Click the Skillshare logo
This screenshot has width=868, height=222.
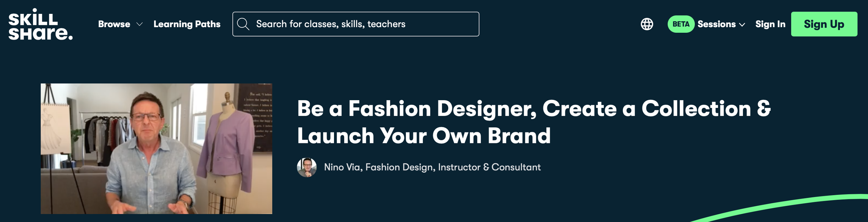point(41,24)
